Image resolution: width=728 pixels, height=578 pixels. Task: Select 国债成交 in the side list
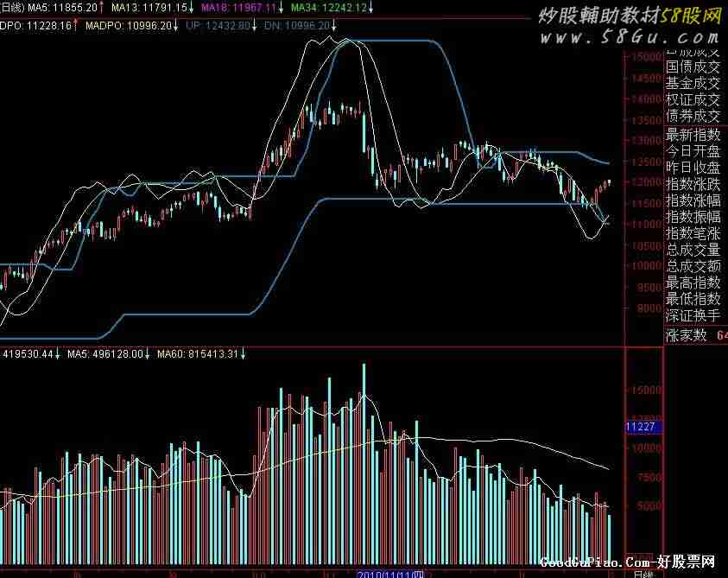tap(692, 67)
